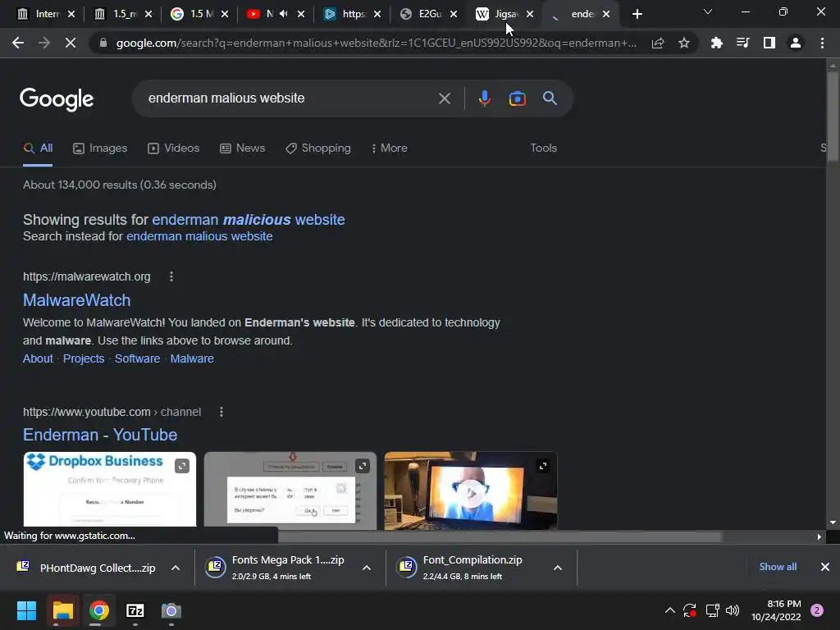Open the MalwareWatch result title
Screen dimensions: 840x630
coord(76,300)
